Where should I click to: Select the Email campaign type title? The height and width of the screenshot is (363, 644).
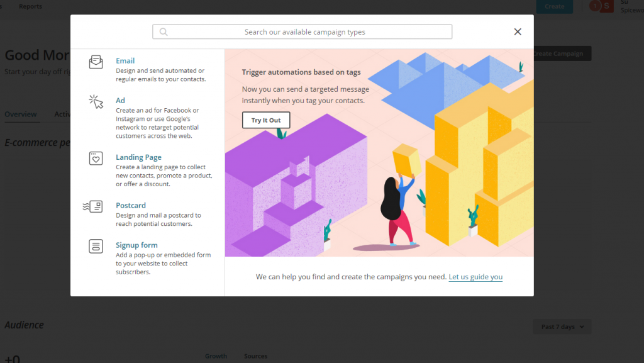[125, 61]
